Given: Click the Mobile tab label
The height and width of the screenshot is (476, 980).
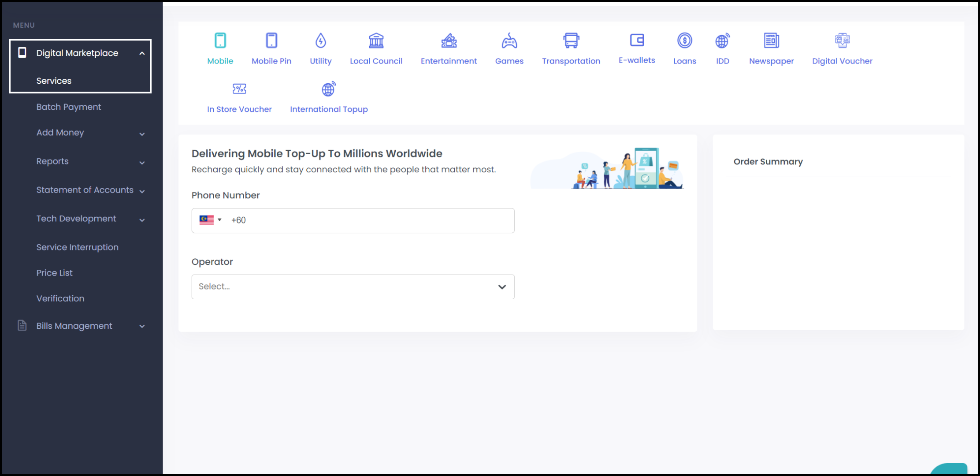Looking at the screenshot, I should [x=220, y=61].
